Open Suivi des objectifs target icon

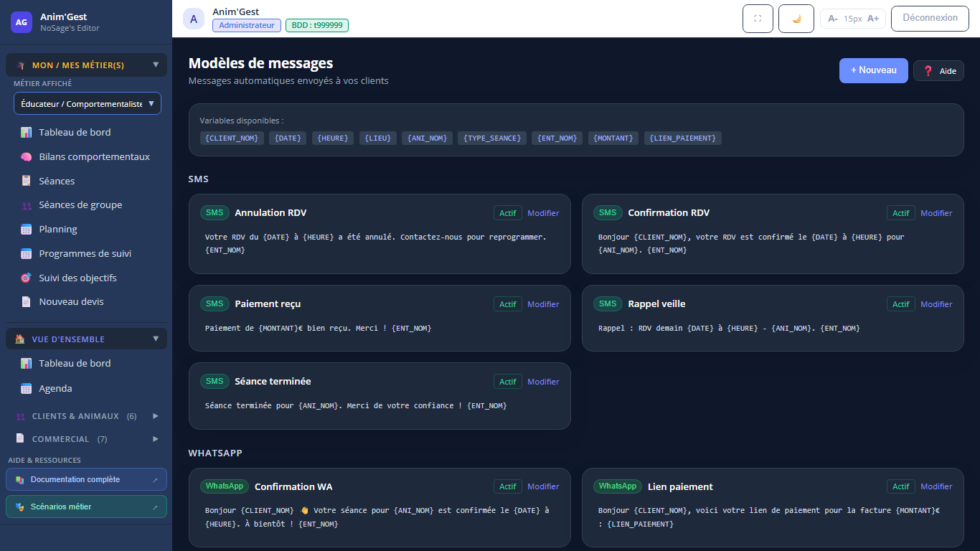click(x=26, y=278)
